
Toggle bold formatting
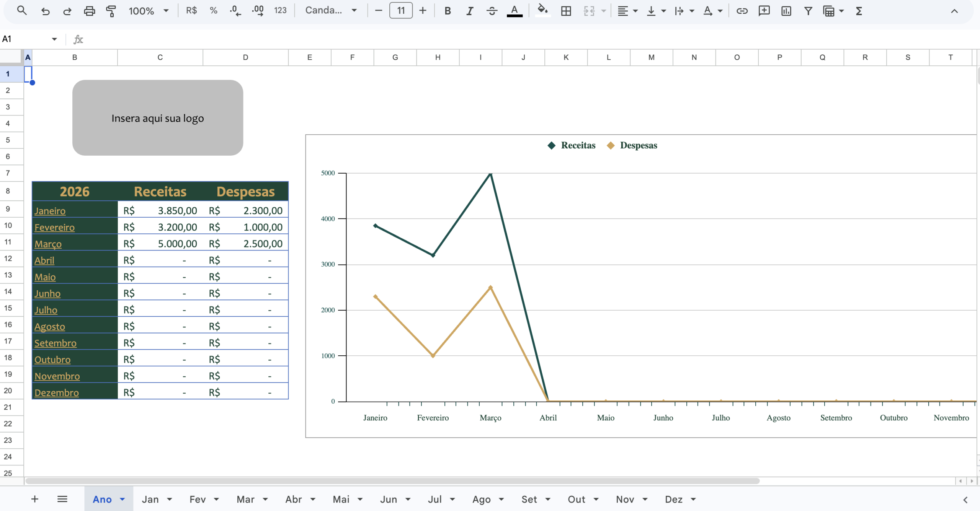(448, 11)
